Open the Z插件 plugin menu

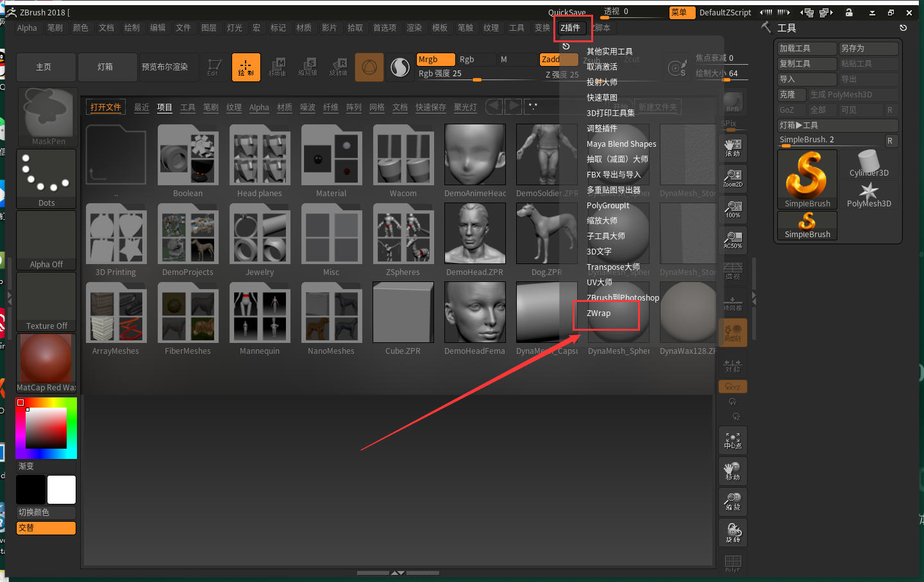(x=570, y=28)
